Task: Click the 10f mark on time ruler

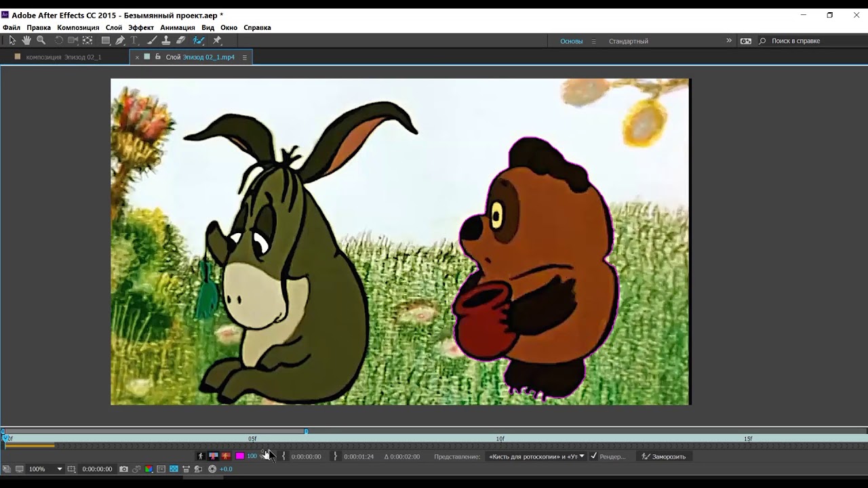Action: click(500, 439)
